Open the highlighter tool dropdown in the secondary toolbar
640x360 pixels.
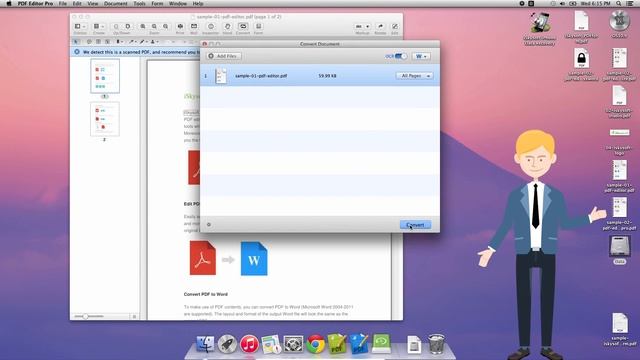120,42
